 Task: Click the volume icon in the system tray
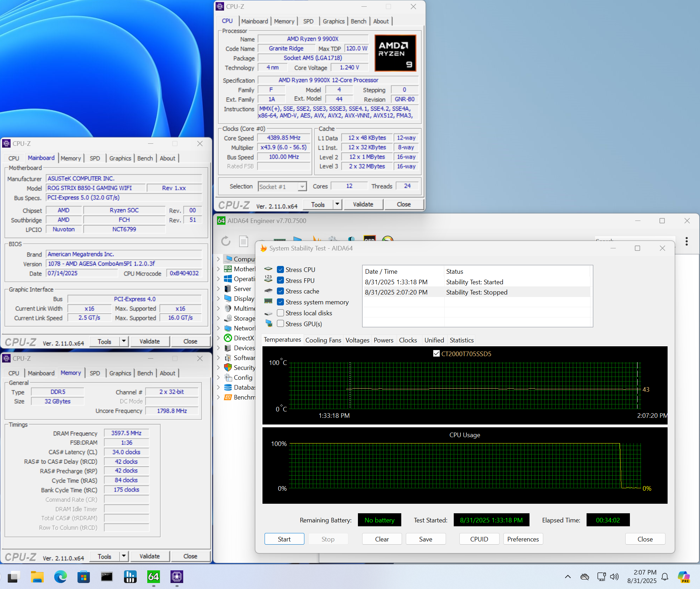(614, 577)
